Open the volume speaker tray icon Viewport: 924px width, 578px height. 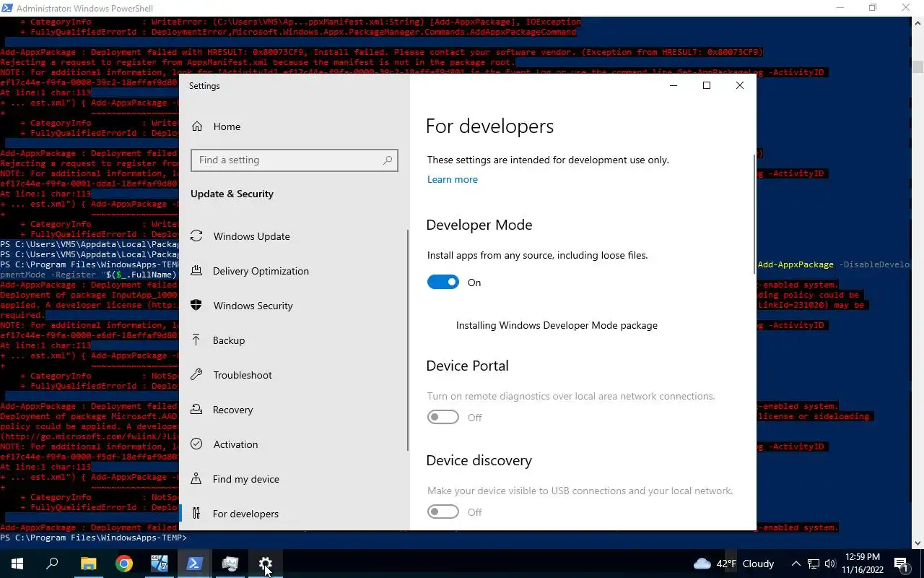click(830, 564)
